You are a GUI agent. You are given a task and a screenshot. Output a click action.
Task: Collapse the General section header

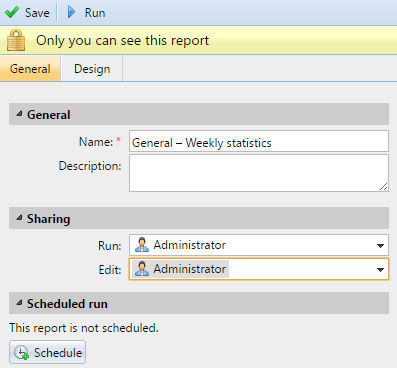point(199,114)
